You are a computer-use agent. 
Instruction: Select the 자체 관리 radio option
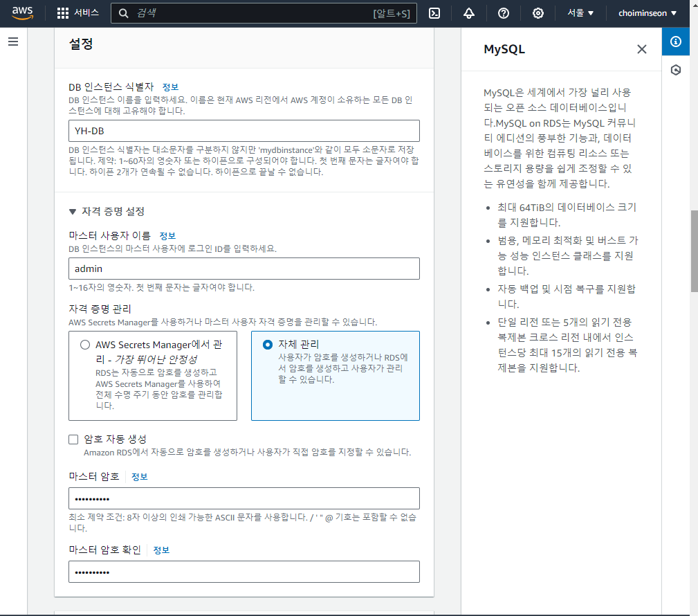coord(268,345)
